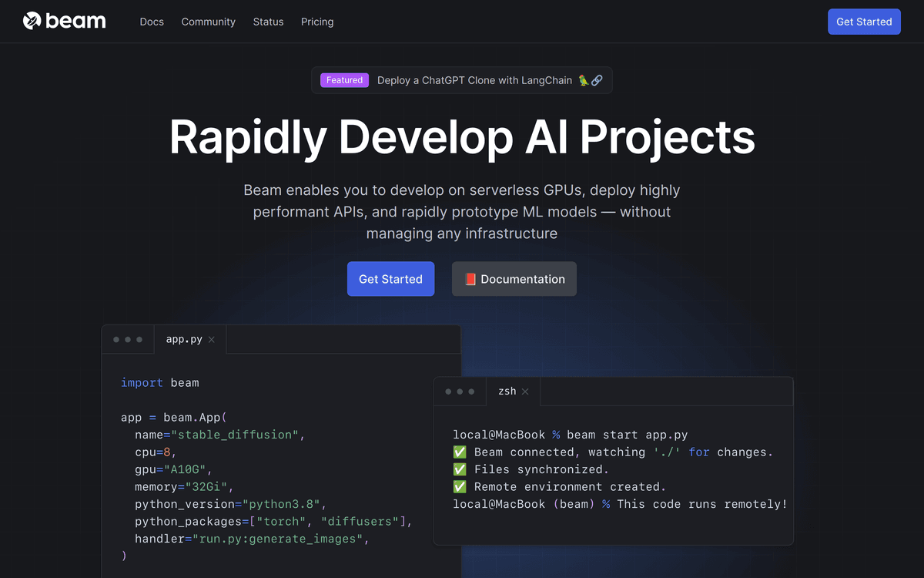Click the "import beam" code line
The height and width of the screenshot is (578, 924).
[160, 382]
